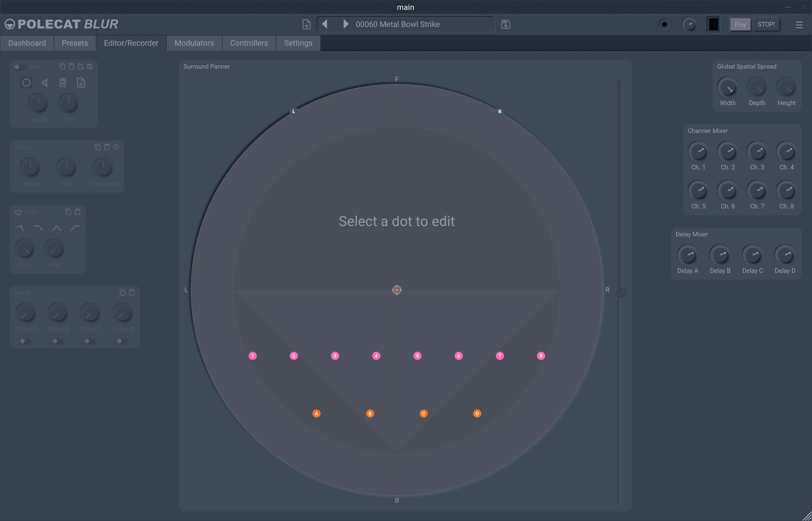Select orange delay dot D

477,413
